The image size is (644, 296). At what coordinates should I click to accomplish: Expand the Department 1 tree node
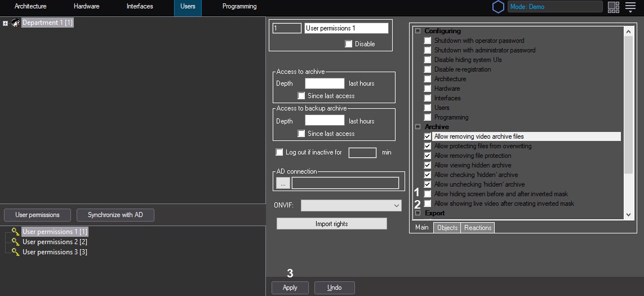click(6, 23)
